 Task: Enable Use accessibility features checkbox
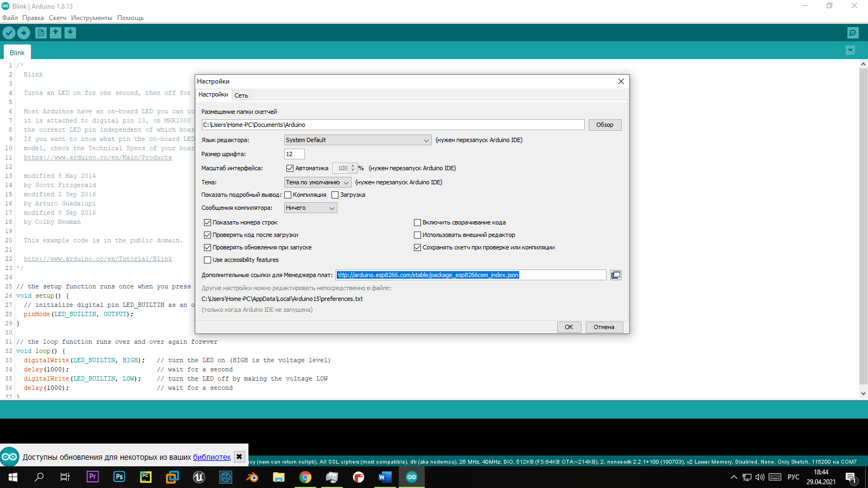pyautogui.click(x=207, y=260)
